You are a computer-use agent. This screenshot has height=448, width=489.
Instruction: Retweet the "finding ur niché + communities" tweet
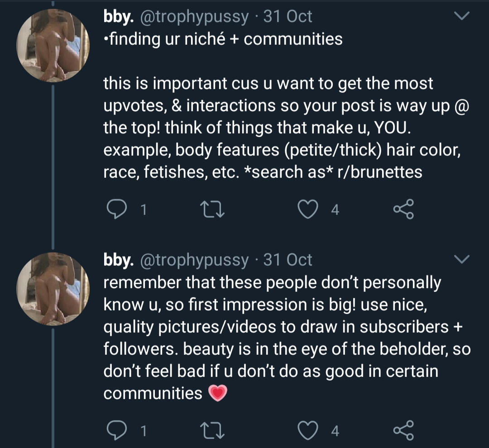click(x=211, y=210)
